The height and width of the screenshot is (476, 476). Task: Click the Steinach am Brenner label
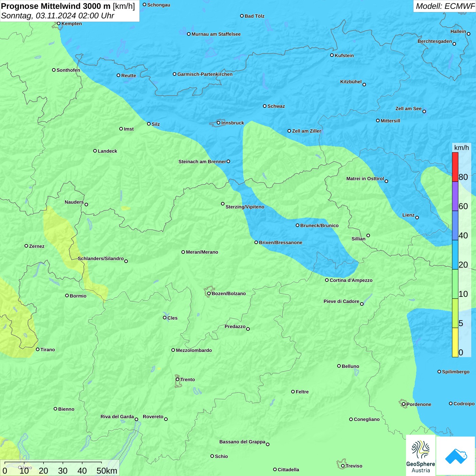pos(202,161)
